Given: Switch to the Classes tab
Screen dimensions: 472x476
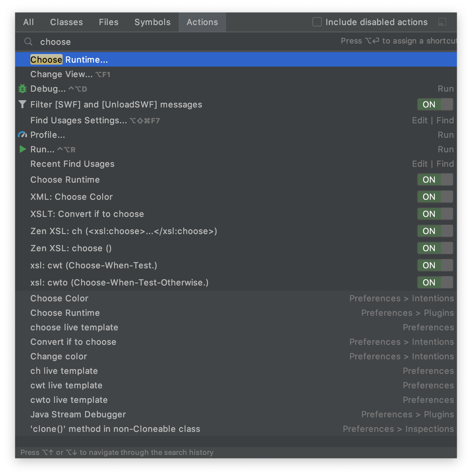Looking at the screenshot, I should point(66,22).
